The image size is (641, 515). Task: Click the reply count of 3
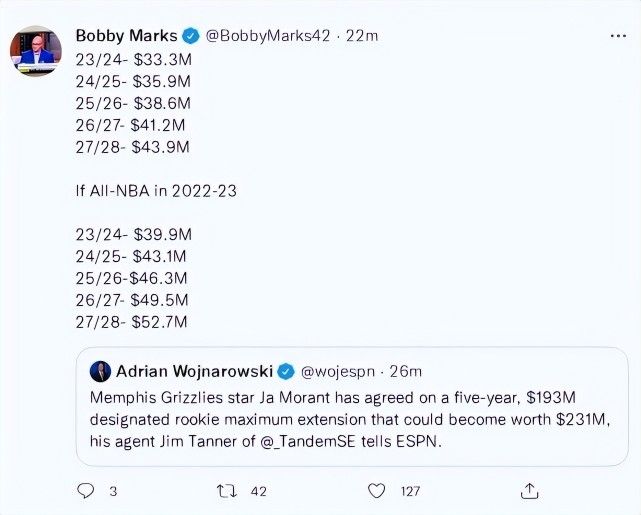pyautogui.click(x=112, y=491)
